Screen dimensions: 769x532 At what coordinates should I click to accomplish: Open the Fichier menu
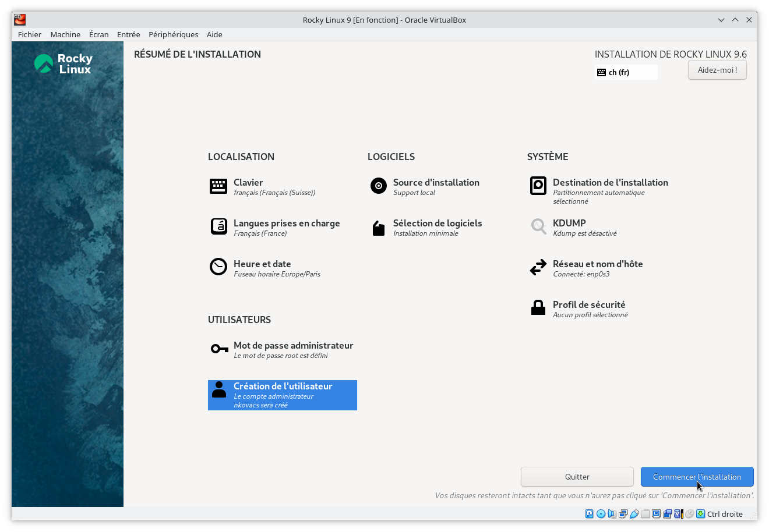[x=30, y=34]
